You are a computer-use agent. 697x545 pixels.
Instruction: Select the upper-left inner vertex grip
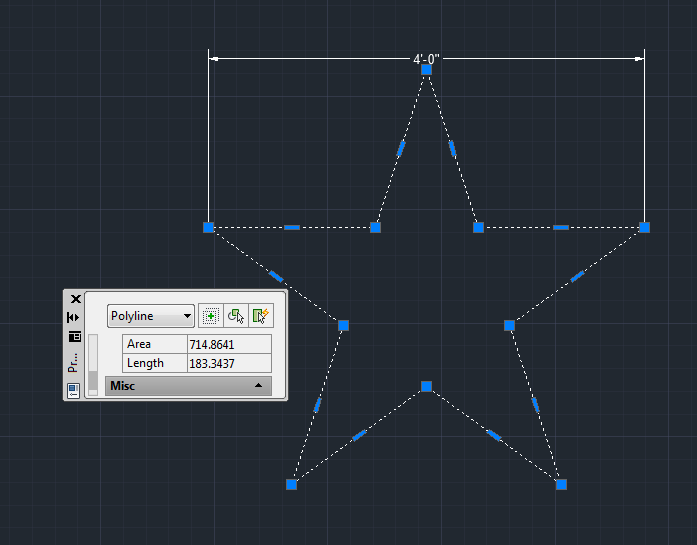376,228
